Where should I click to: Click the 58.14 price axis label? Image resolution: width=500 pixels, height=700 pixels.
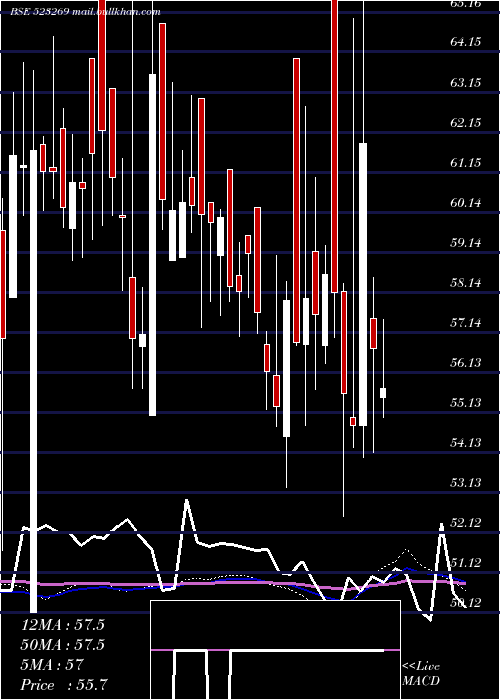(466, 283)
